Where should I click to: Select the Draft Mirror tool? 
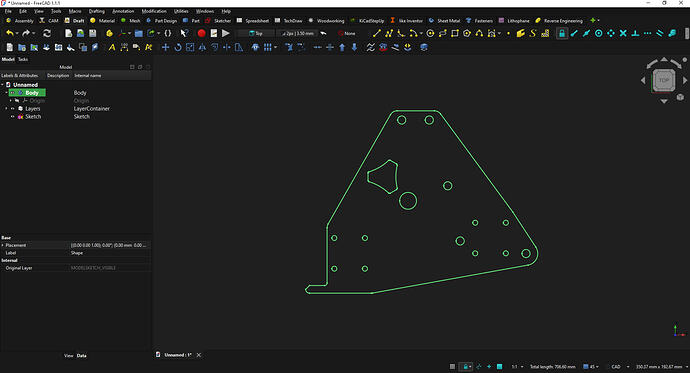tap(202, 47)
